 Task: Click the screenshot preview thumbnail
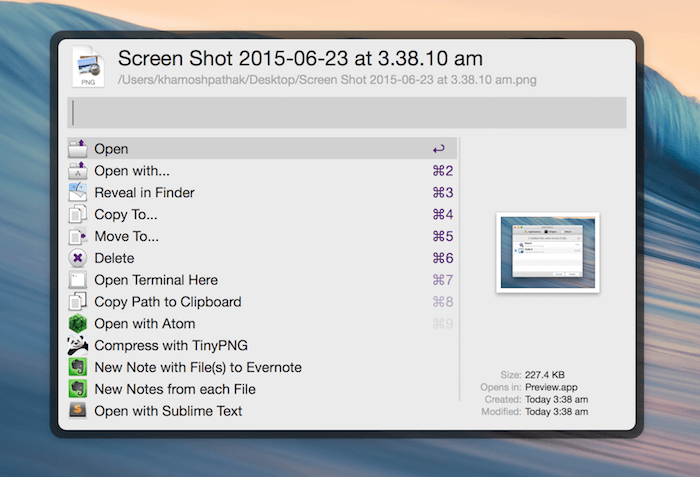pos(547,252)
